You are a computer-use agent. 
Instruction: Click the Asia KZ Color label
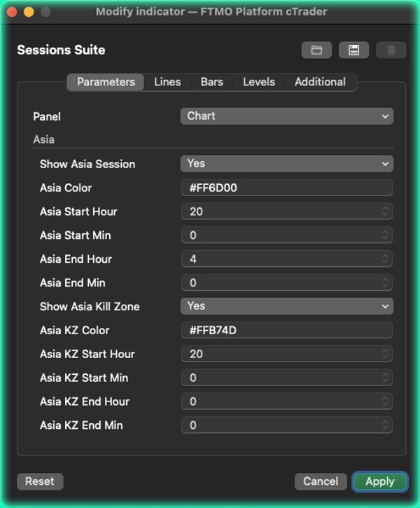click(74, 330)
